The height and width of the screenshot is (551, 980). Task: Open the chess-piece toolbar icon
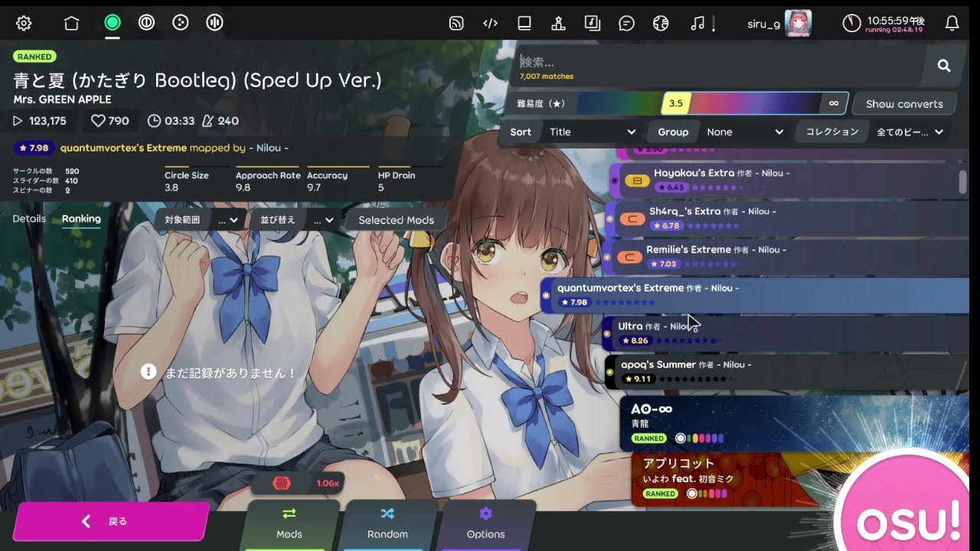558,23
